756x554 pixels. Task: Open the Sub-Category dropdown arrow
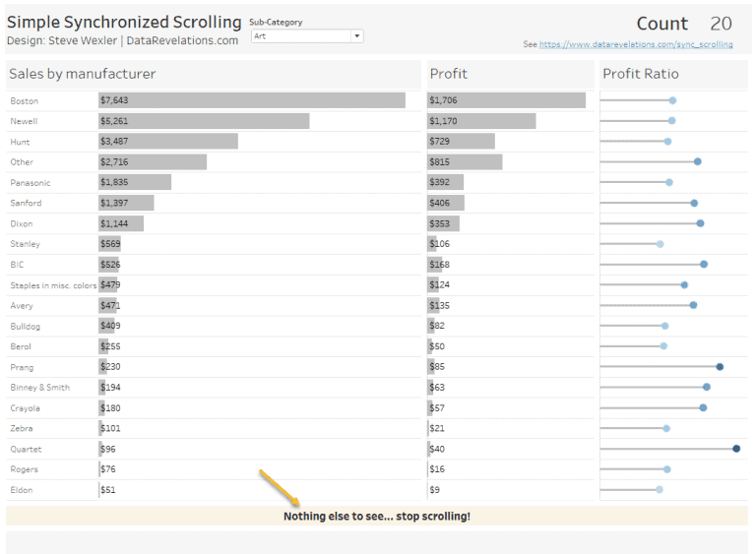(356, 36)
